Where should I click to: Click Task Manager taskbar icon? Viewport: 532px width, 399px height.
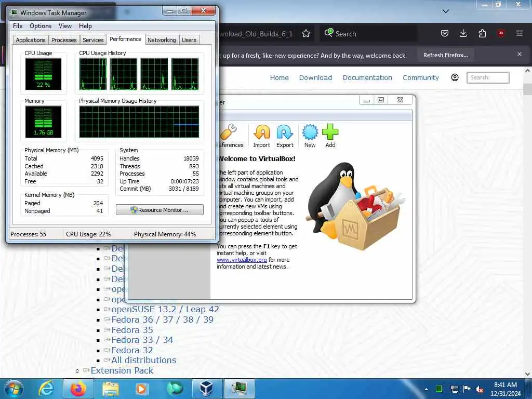pos(240,389)
